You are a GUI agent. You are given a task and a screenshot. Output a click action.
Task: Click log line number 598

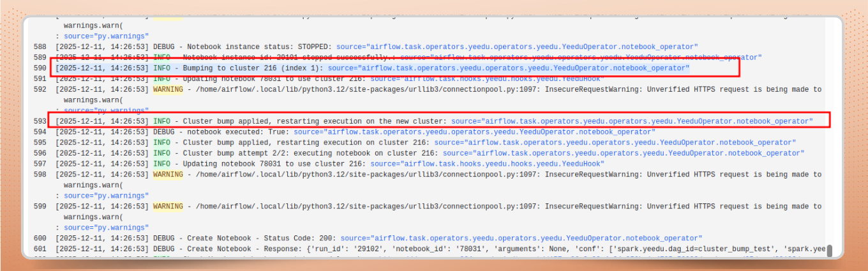coord(40,175)
